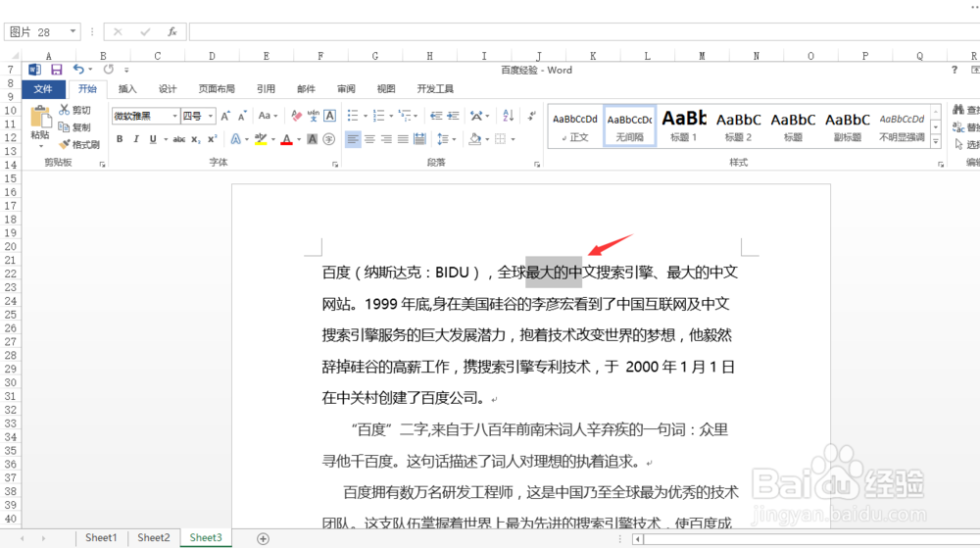Toggle Underline formatting
This screenshot has width=980, height=548.
(x=153, y=139)
